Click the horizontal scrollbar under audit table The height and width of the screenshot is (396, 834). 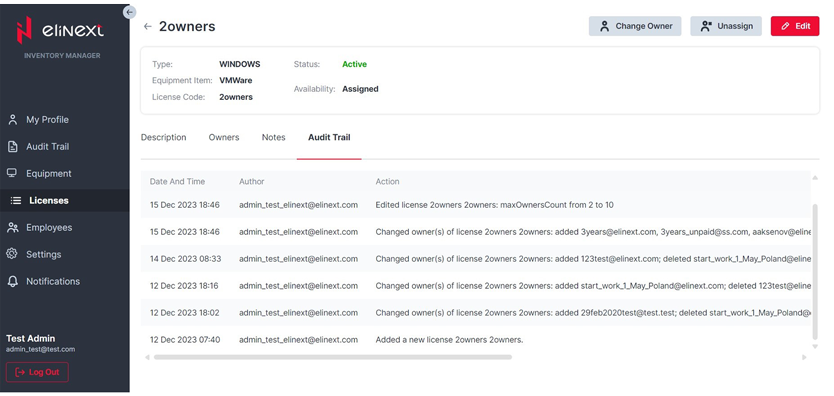click(332, 357)
